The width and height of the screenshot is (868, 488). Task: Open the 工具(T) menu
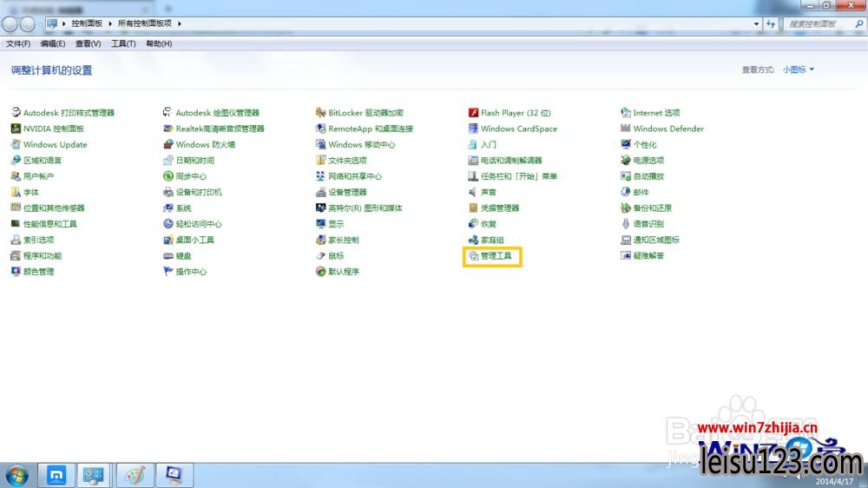click(123, 43)
